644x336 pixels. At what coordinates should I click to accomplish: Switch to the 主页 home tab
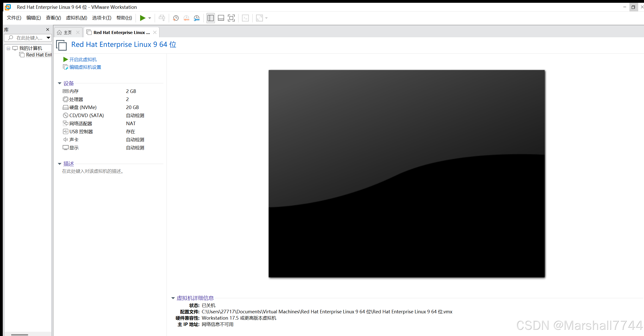(x=67, y=32)
